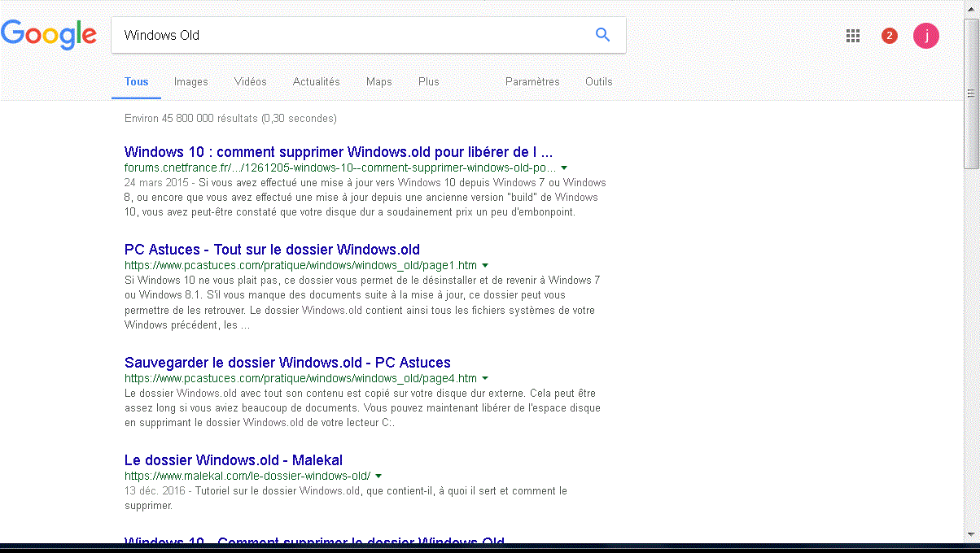Viewport: 980px width, 553px height.
Task: Expand arrow next to pcastuces page1.htm URL
Action: [x=485, y=266]
